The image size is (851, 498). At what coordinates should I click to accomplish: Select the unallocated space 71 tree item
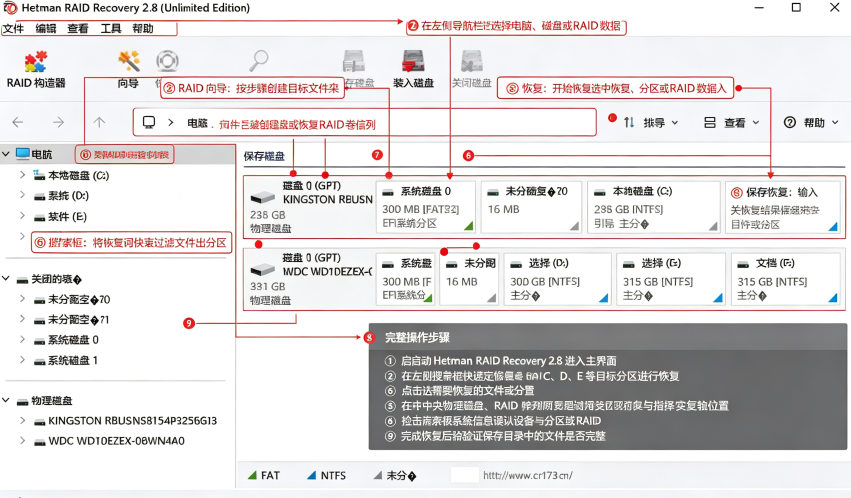tap(79, 320)
